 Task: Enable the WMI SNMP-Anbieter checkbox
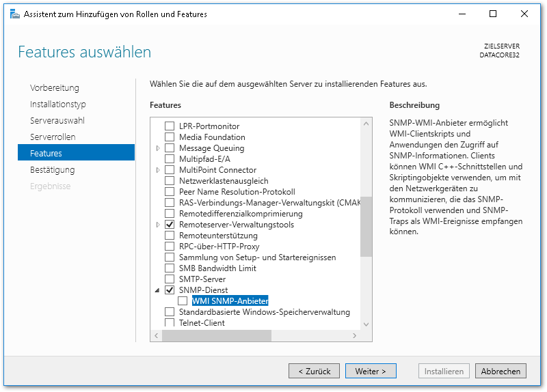click(x=183, y=301)
